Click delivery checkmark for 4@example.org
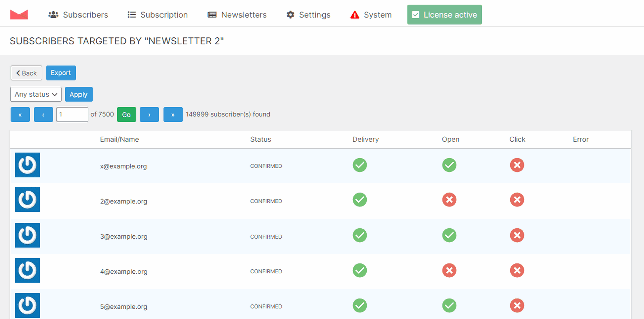 coord(360,270)
